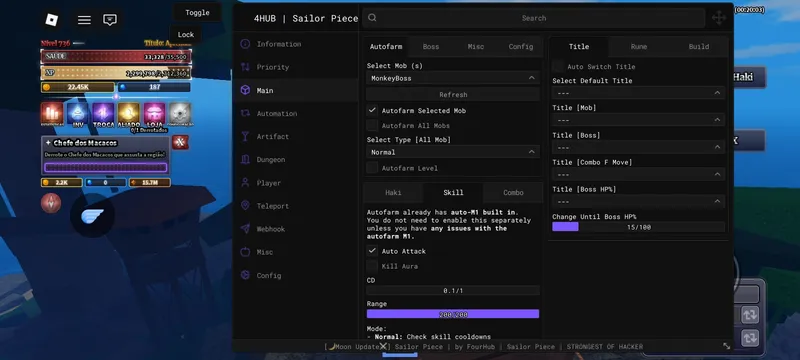Click the upper swap-arrows game button
Screen dimensions: 800x360
click(750, 315)
